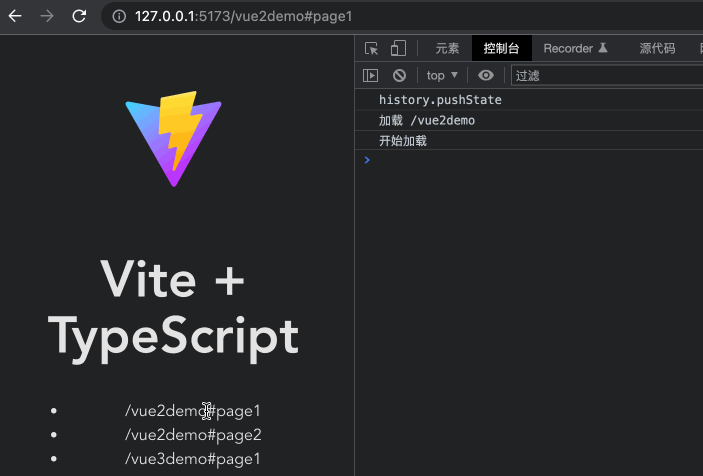Toggle the device toolbar icon

point(398,48)
